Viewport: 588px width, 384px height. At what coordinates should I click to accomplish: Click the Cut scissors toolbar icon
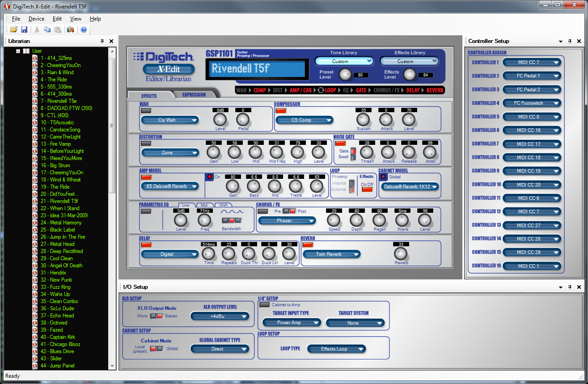[37, 30]
